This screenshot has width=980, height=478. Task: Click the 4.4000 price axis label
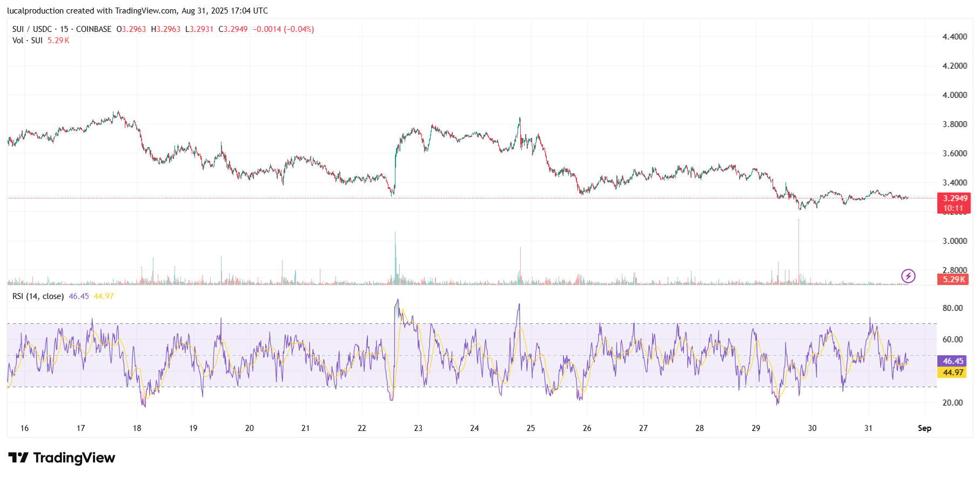pyautogui.click(x=955, y=37)
